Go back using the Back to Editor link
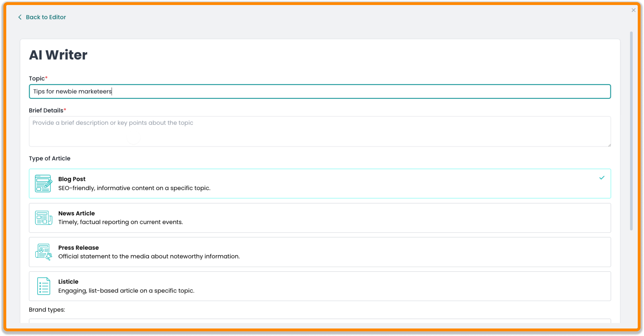644x336 pixels. click(x=46, y=17)
